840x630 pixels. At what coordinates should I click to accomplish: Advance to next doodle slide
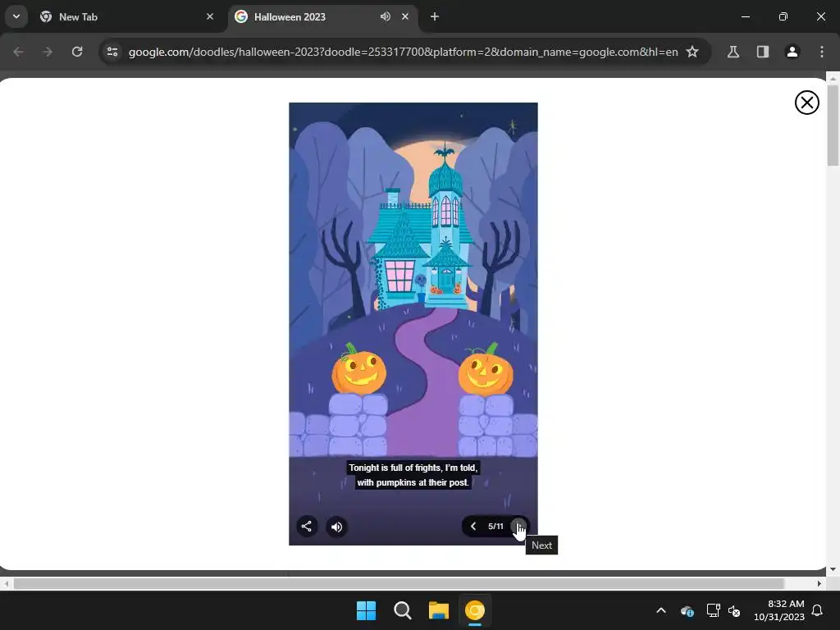tap(518, 526)
